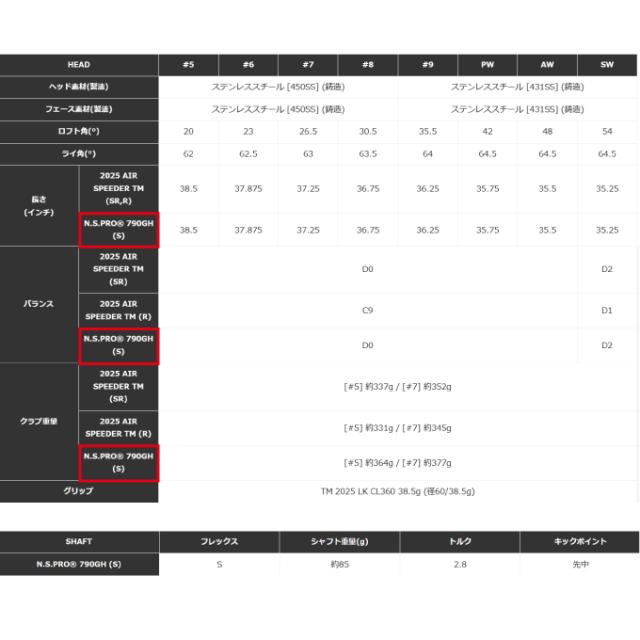The height and width of the screenshot is (640, 640).
Task: Select the 長さ(インチ) row label
Action: pyautogui.click(x=39, y=206)
